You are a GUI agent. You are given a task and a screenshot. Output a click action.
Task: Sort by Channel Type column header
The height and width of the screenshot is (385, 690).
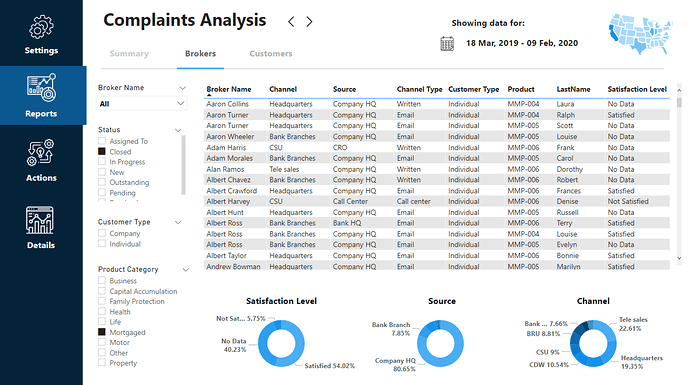(419, 89)
